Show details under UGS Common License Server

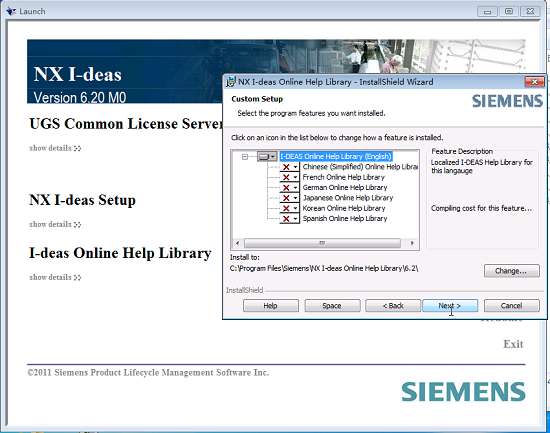[x=55, y=148]
